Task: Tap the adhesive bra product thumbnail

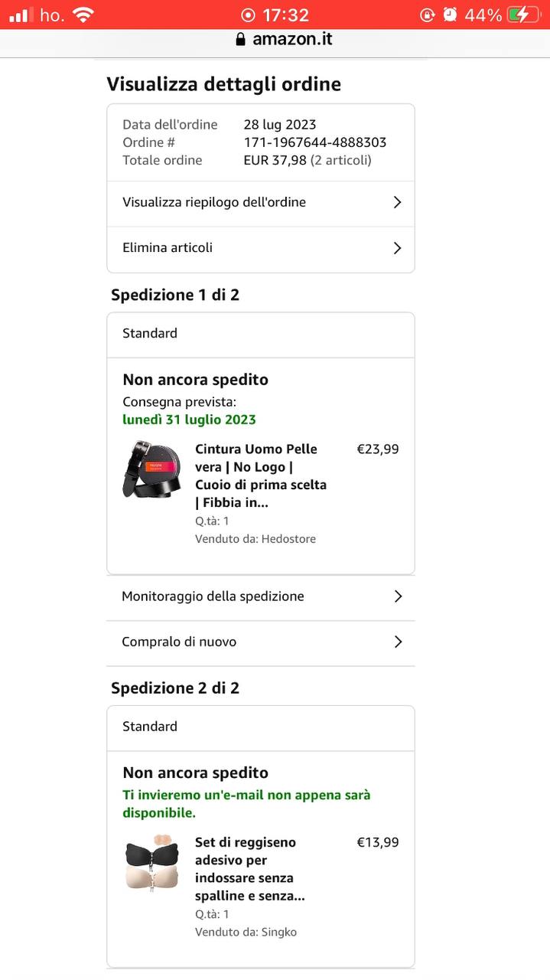Action: [151, 862]
